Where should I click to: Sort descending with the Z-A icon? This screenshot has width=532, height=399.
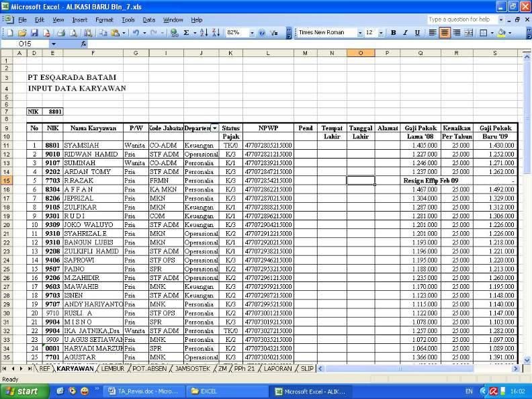(x=216, y=32)
